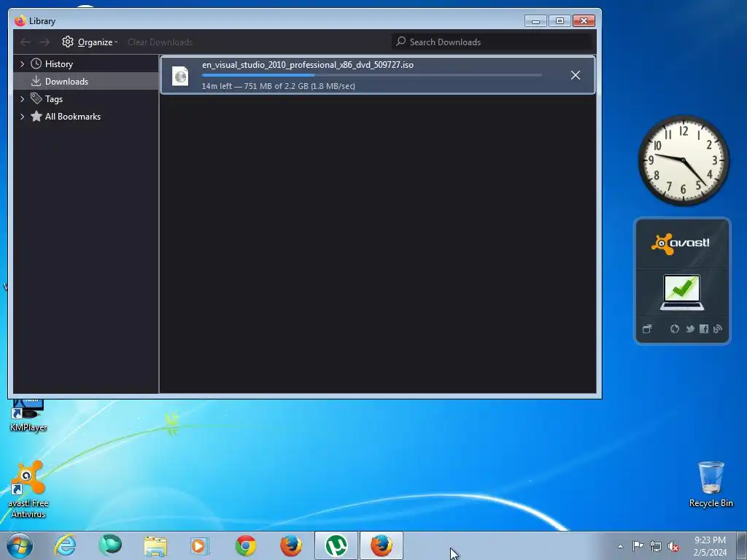Viewport: 747px width, 560px height.
Task: Click the network tray icon
Action: pos(656,546)
